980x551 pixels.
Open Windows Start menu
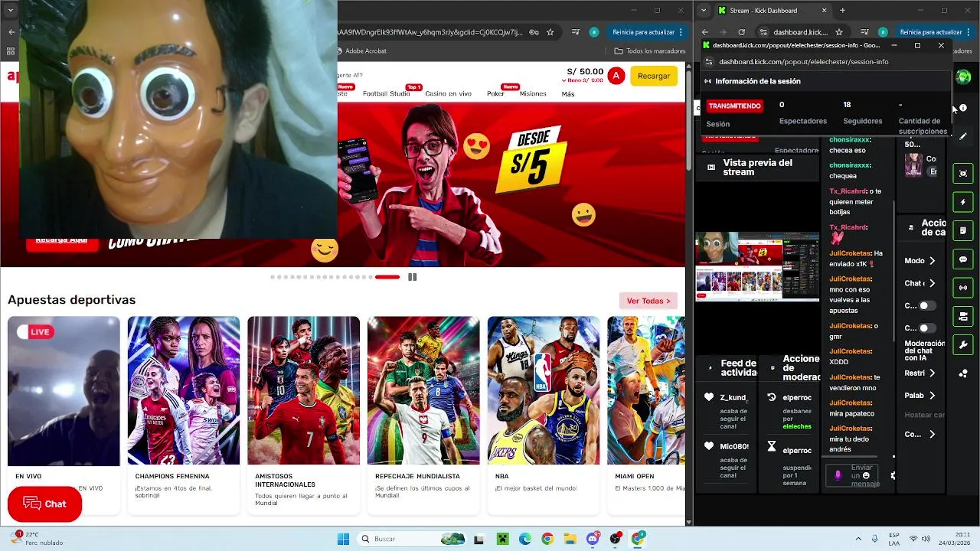point(343,539)
